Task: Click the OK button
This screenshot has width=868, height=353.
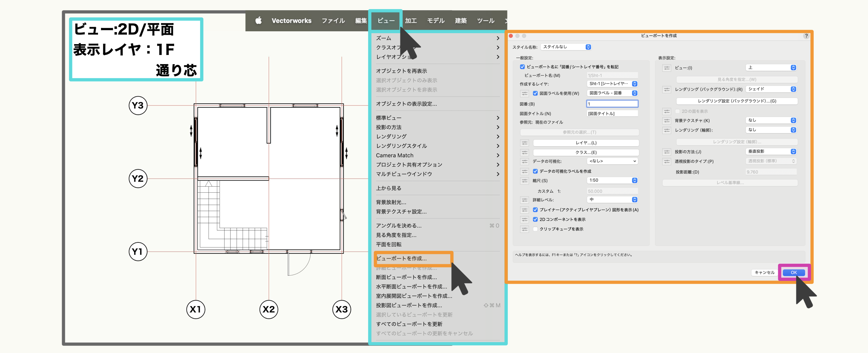Action: pyautogui.click(x=793, y=273)
